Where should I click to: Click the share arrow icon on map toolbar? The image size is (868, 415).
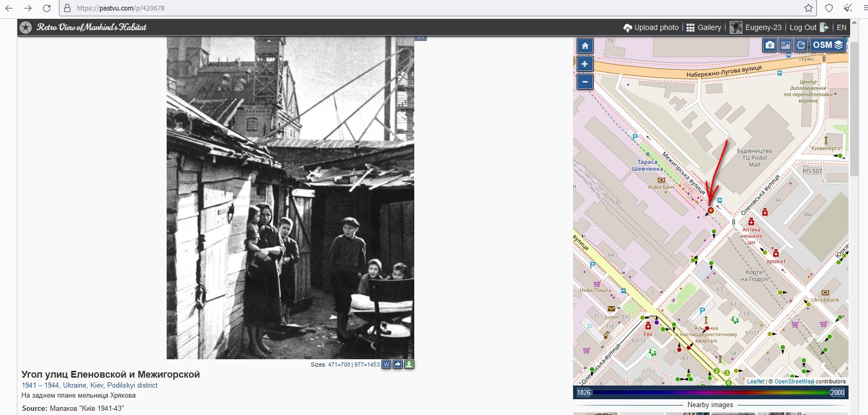[x=801, y=45]
